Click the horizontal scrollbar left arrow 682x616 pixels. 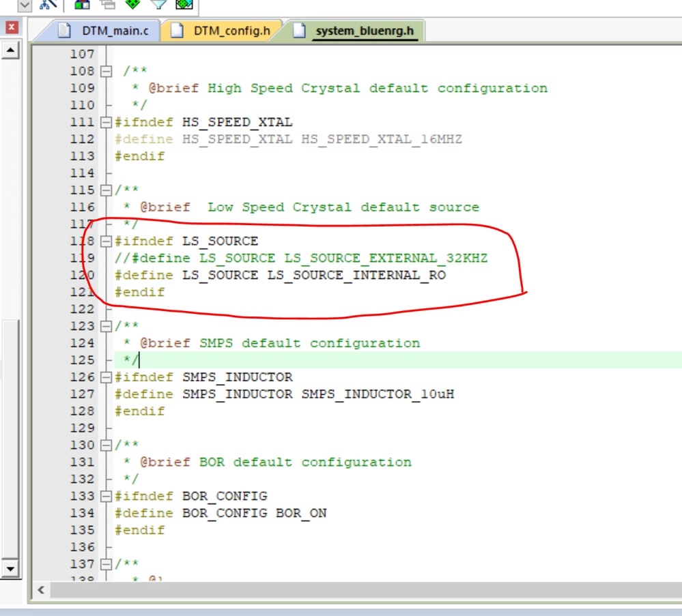pyautogui.click(x=42, y=590)
